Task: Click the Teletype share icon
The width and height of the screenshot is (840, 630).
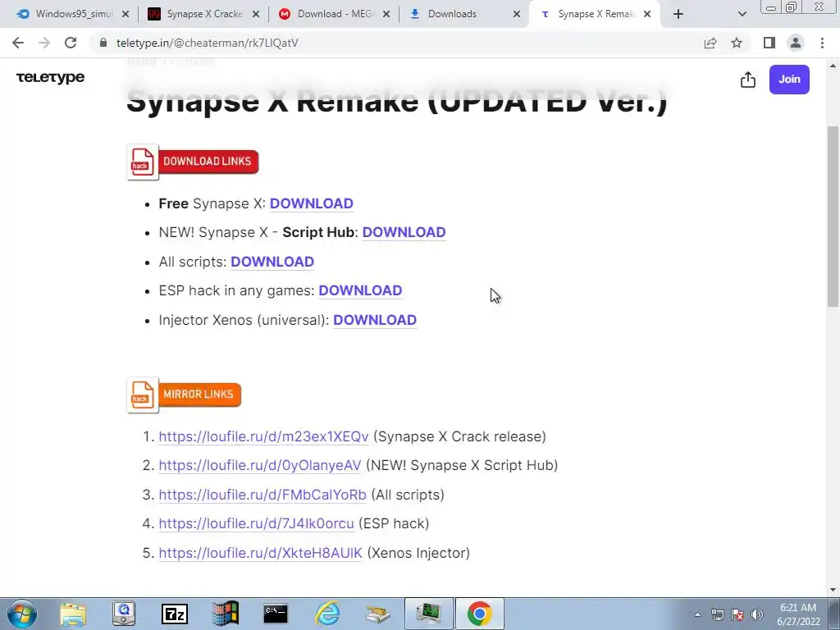Action: [748, 80]
